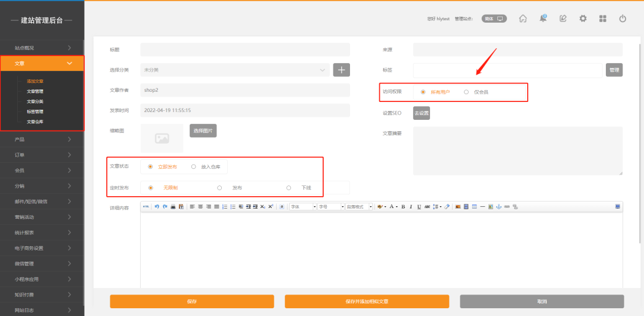This screenshot has width=644, height=316.
Task: Open the four-square apps grid icon
Action: click(x=603, y=18)
